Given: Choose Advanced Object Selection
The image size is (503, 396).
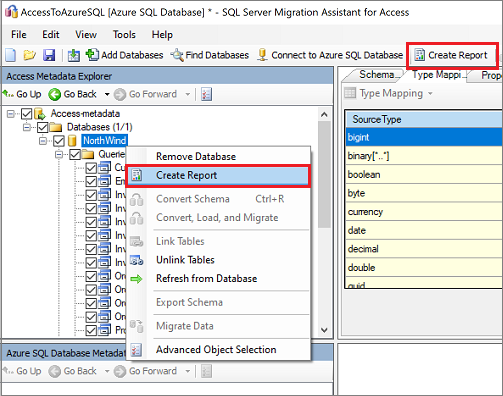Looking at the screenshot, I should [x=218, y=350].
